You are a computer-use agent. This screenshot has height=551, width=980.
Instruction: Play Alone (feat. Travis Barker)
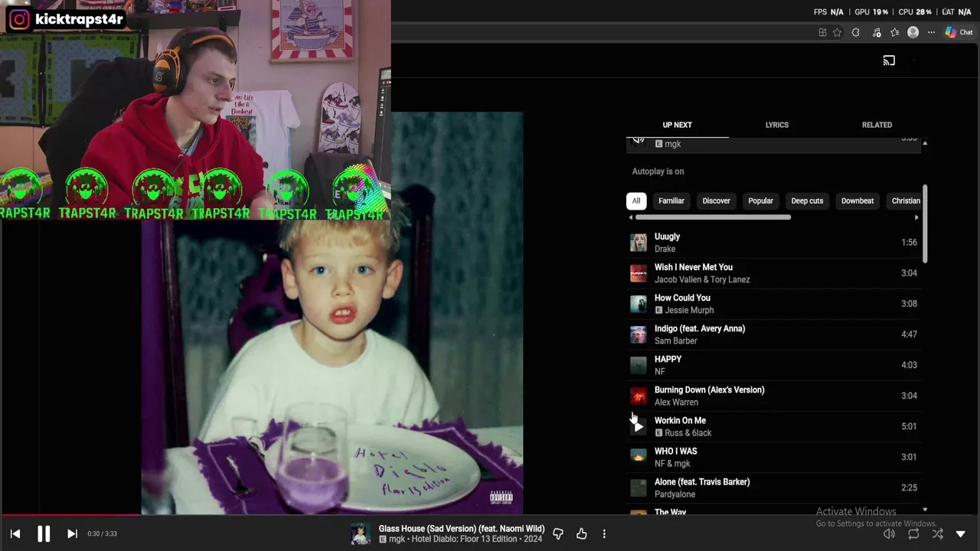coord(773,487)
